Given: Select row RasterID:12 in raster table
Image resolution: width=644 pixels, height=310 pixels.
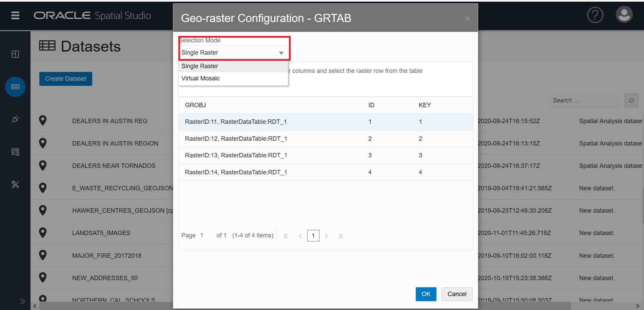Looking at the screenshot, I should click(x=236, y=139).
